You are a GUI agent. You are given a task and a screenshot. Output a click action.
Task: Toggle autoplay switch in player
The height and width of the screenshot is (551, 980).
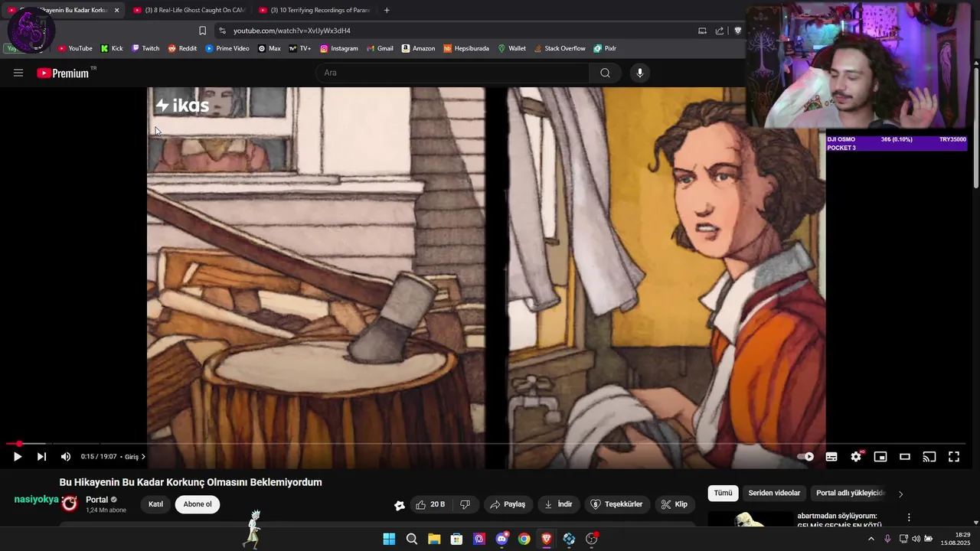805,457
